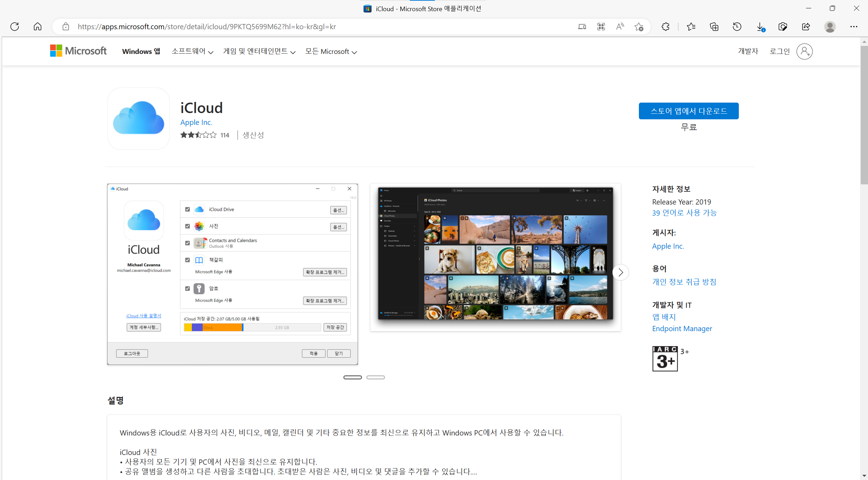Click the IARC 3+ rating badge
Screen dimensions: 868x480
click(x=665, y=359)
